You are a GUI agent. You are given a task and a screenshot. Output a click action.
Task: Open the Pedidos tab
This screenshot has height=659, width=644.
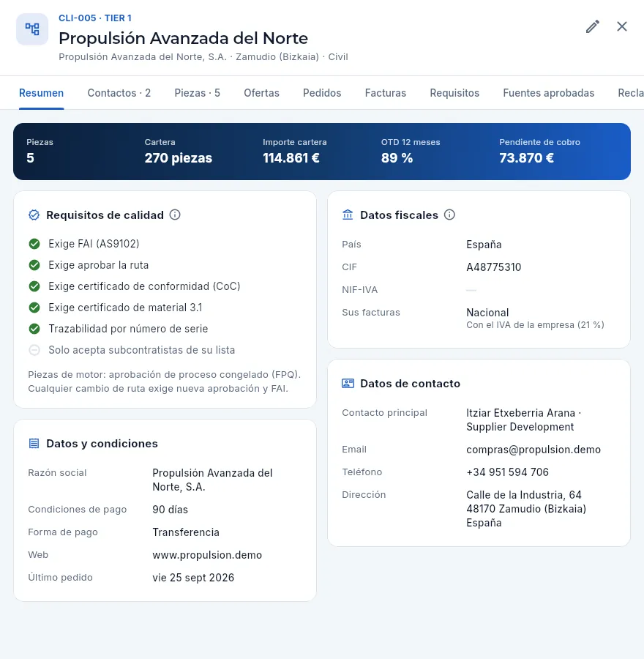pos(322,93)
